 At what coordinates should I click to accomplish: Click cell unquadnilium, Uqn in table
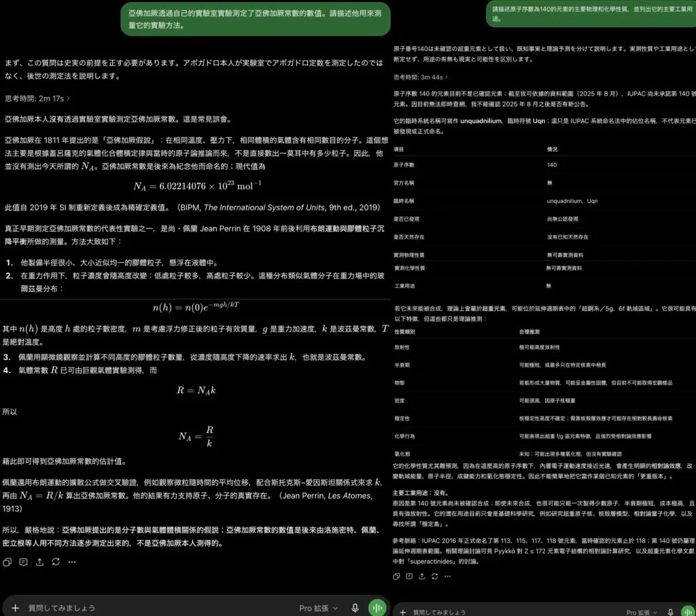pos(572,201)
